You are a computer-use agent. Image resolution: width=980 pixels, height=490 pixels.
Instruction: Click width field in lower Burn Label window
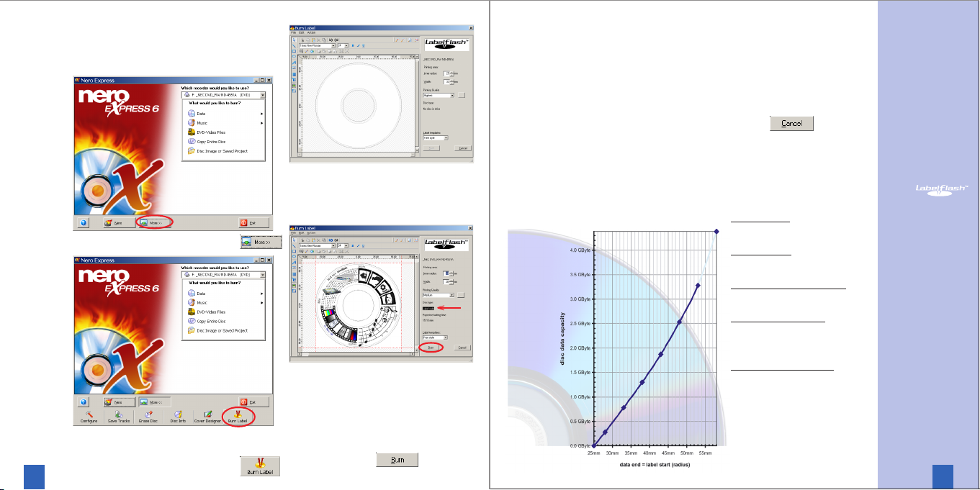point(447,281)
